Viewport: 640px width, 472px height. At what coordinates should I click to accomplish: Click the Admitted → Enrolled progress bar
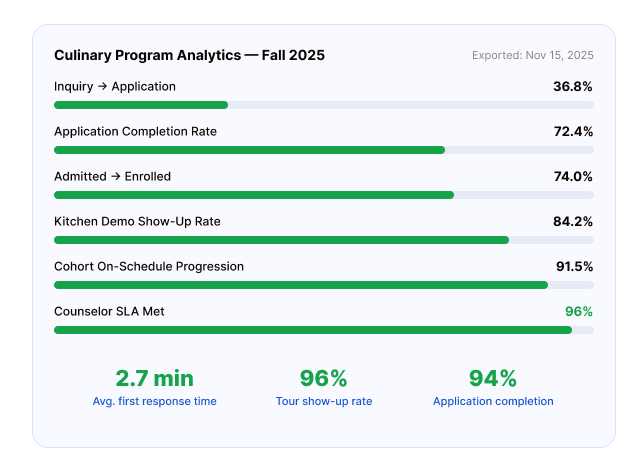tap(324, 195)
